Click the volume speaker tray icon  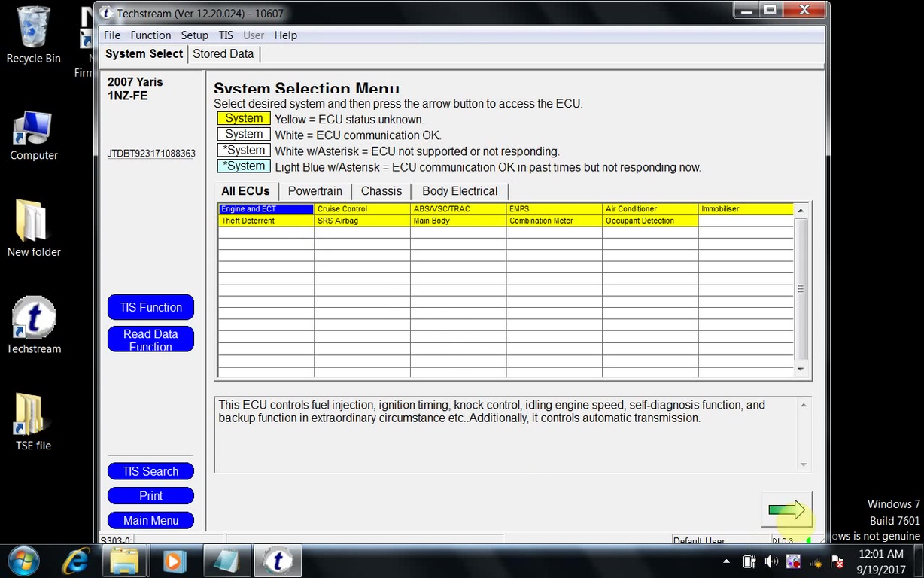coord(771,561)
